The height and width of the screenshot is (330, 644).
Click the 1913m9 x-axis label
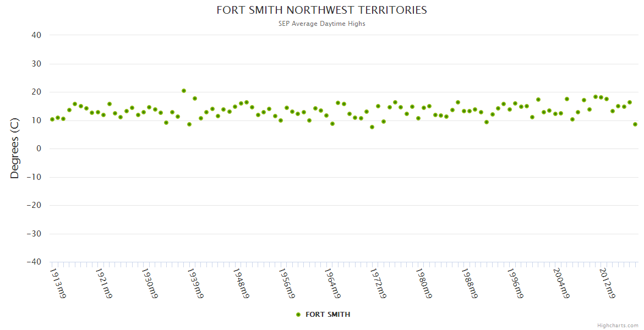click(58, 283)
